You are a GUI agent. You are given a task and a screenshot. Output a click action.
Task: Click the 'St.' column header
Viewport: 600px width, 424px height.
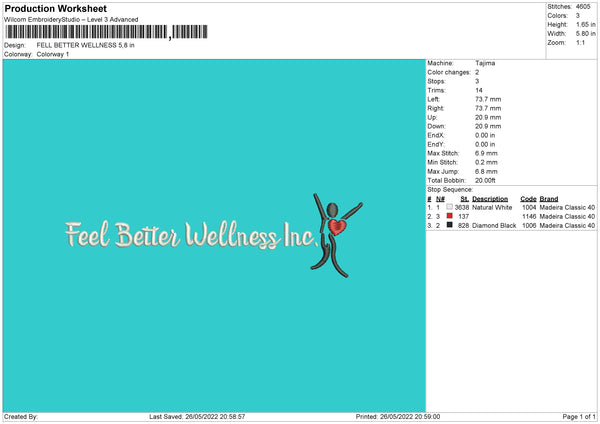465,199
